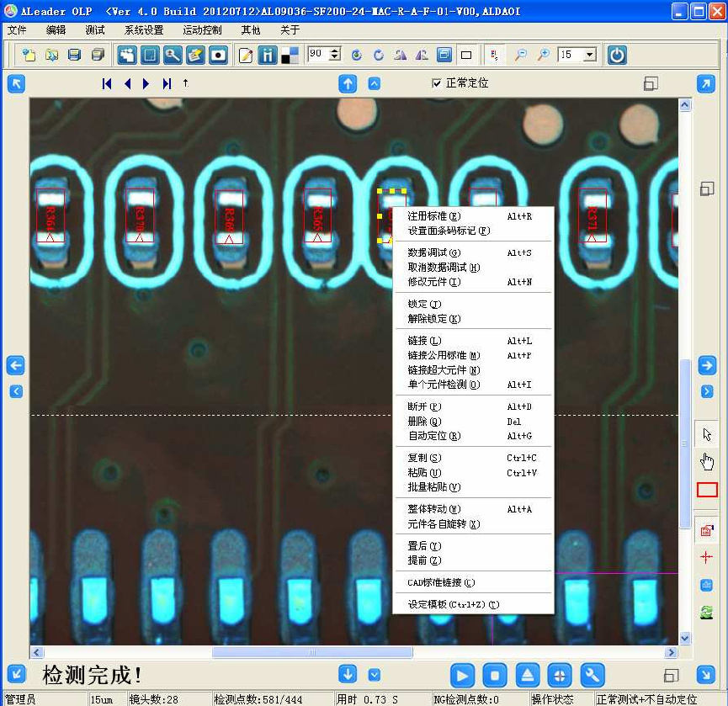Click the blue record-dot camera toolbar button
Screen dimensions: 728x706
[x=218, y=56]
